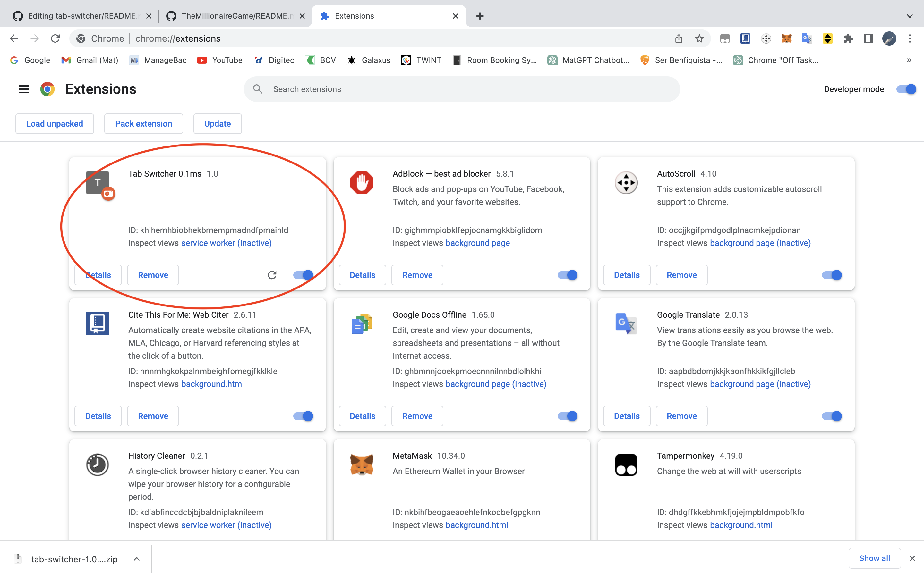The width and height of the screenshot is (924, 577).
Task: Open AdBlock's background page link
Action: [x=478, y=243]
